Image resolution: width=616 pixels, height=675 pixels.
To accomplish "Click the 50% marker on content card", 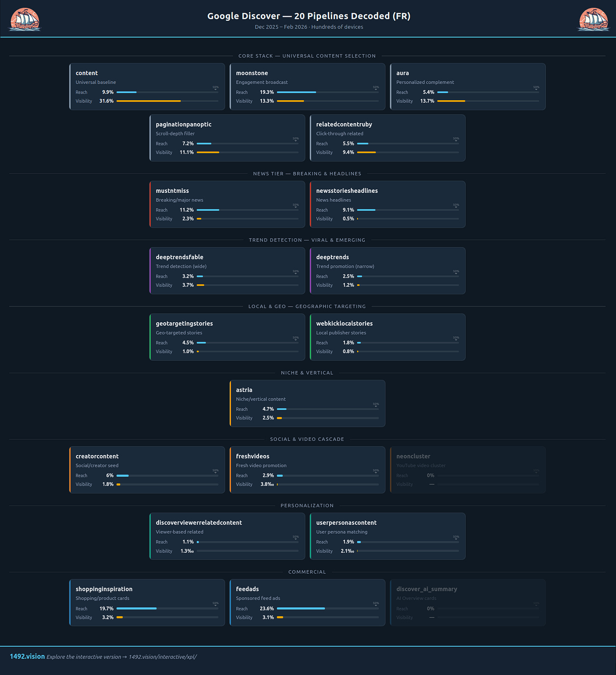I will pyautogui.click(x=216, y=88).
